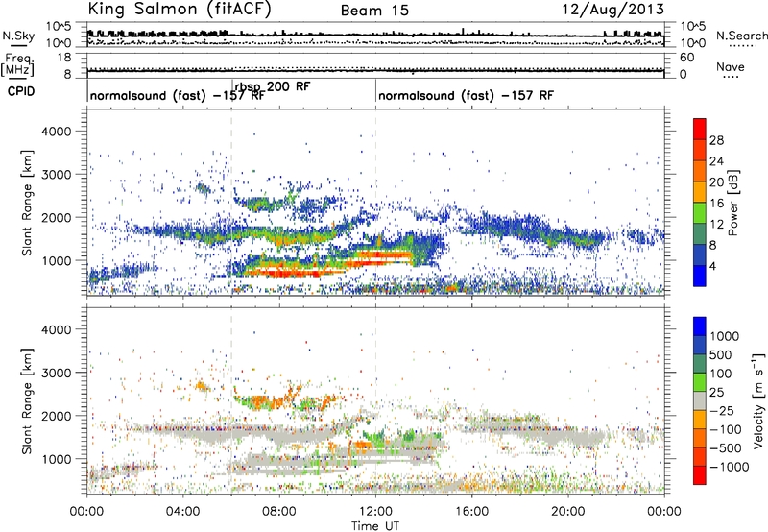Viewport: 768px width, 532px height.
Task: Select the 'Power [dB]' colorbar title
Action: coord(732,203)
